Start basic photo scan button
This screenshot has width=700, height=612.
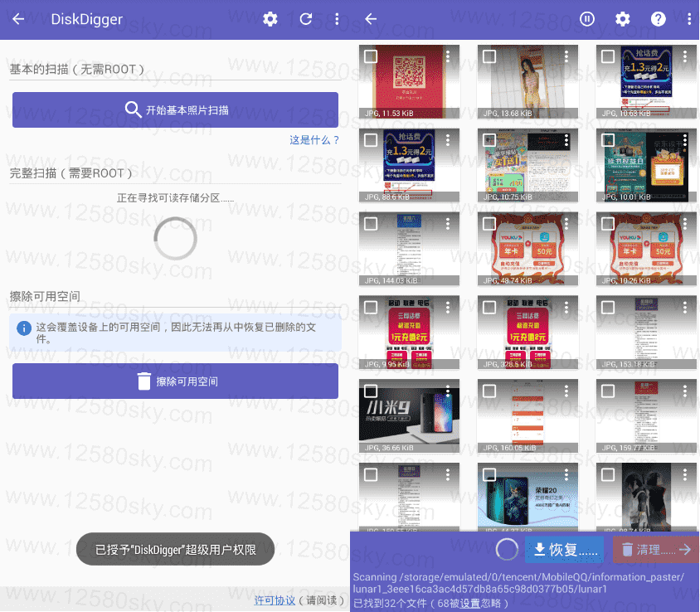click(175, 109)
